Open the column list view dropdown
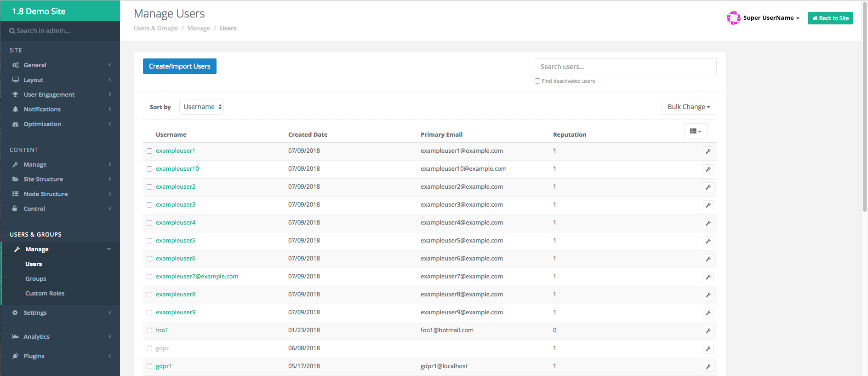Viewport: 868px width, 376px height. (x=696, y=131)
